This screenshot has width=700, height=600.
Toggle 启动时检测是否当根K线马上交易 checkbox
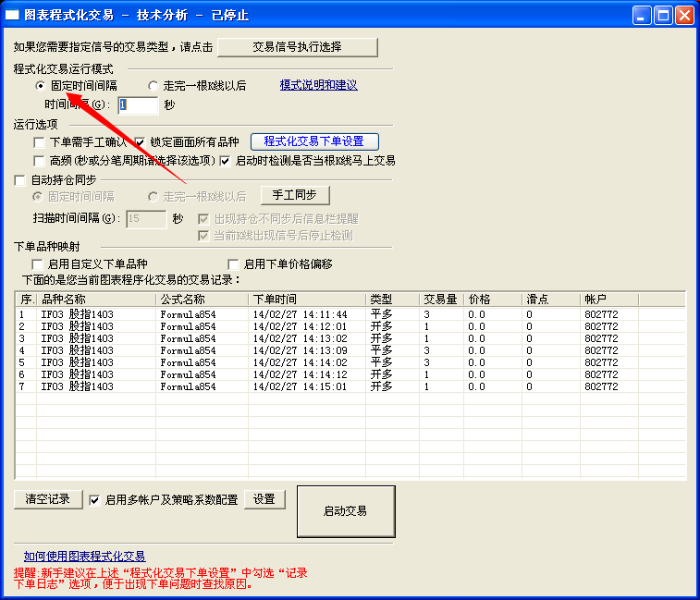(225, 161)
